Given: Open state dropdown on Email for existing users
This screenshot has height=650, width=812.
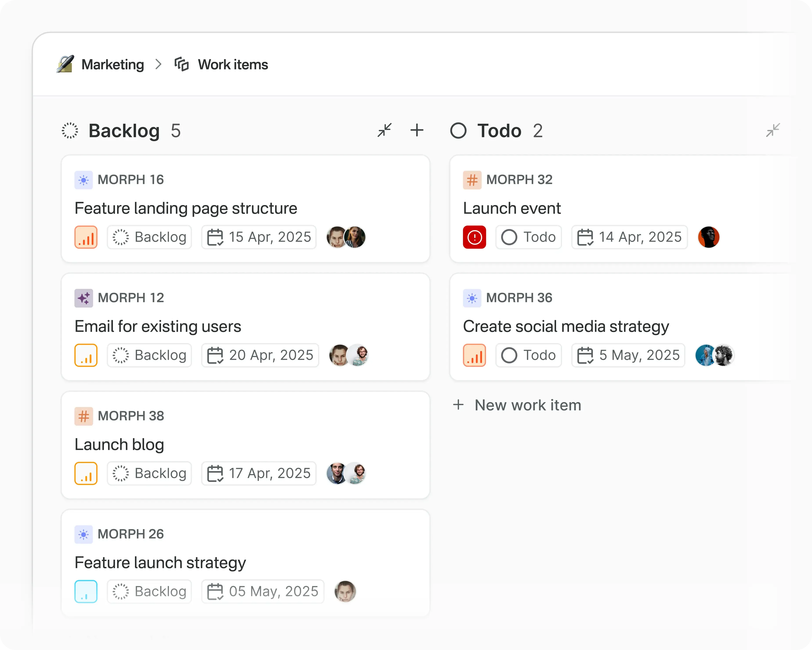Looking at the screenshot, I should tap(150, 355).
